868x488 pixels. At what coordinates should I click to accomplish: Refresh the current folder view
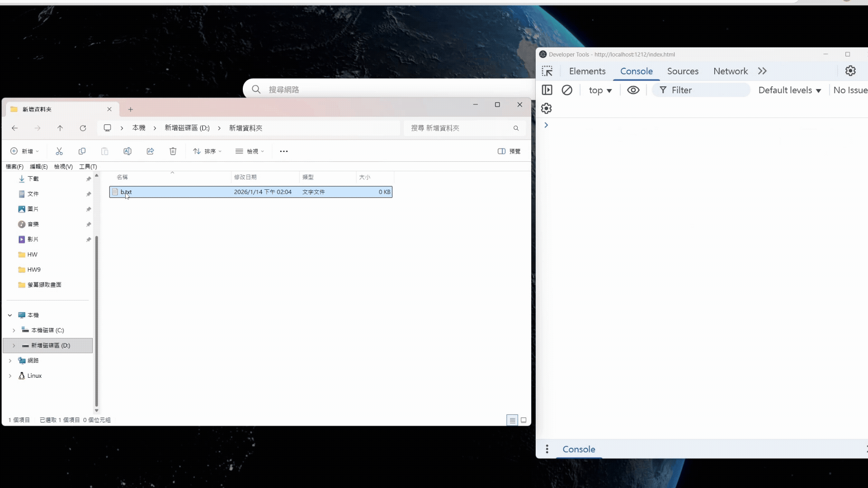[x=83, y=128]
